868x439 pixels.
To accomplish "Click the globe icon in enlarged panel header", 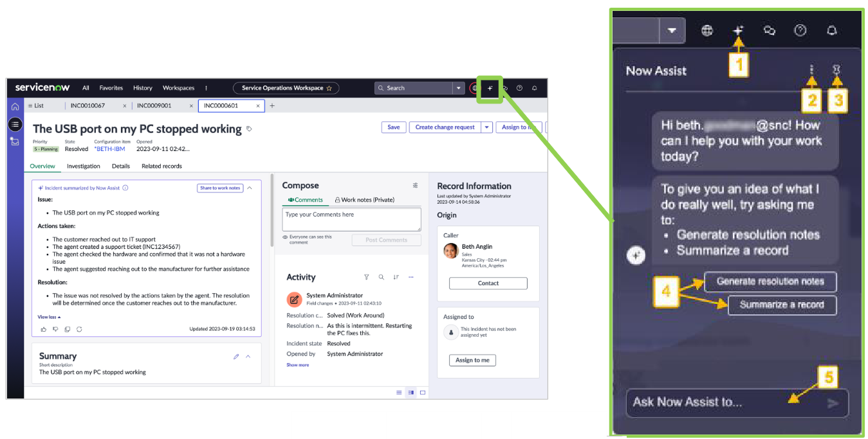I will tap(707, 30).
